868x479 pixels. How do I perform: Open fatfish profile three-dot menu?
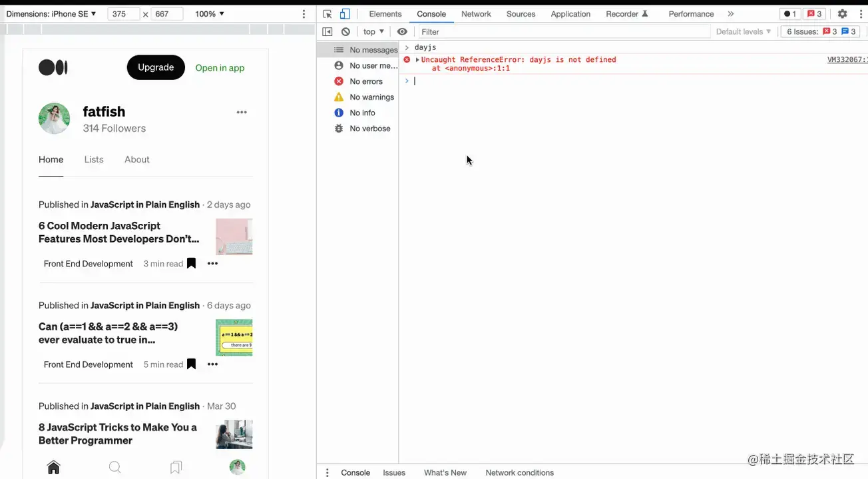point(242,113)
